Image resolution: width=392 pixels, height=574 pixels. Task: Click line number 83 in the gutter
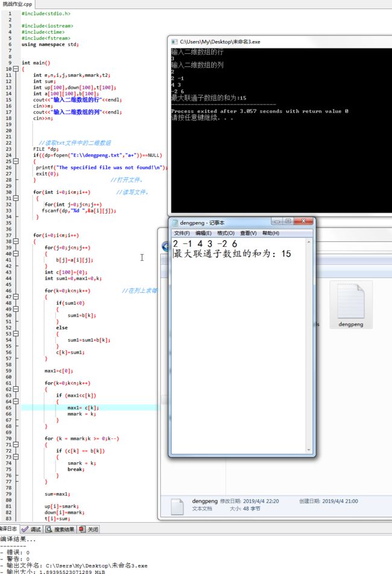(8, 518)
